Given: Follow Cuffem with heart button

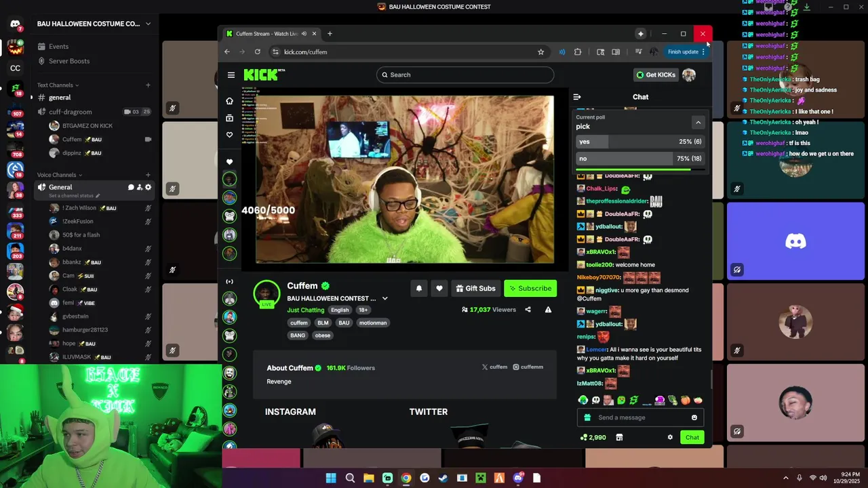Looking at the screenshot, I should [x=439, y=288].
